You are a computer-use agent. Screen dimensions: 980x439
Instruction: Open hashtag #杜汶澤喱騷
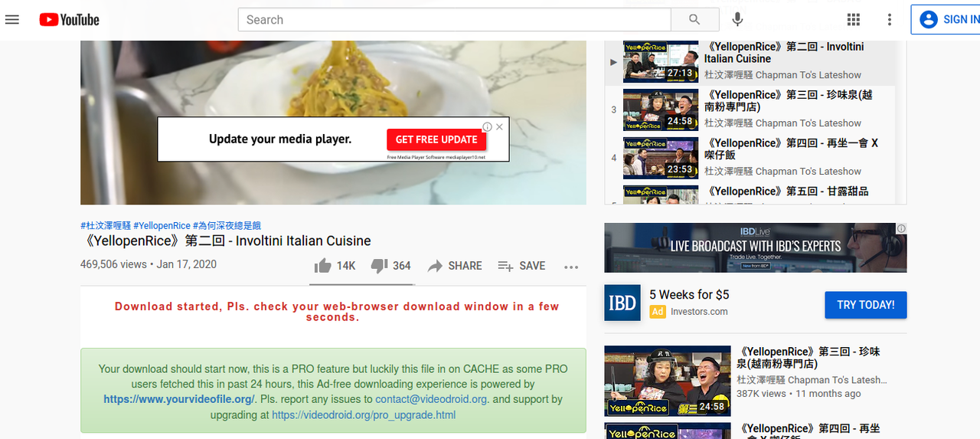click(106, 226)
